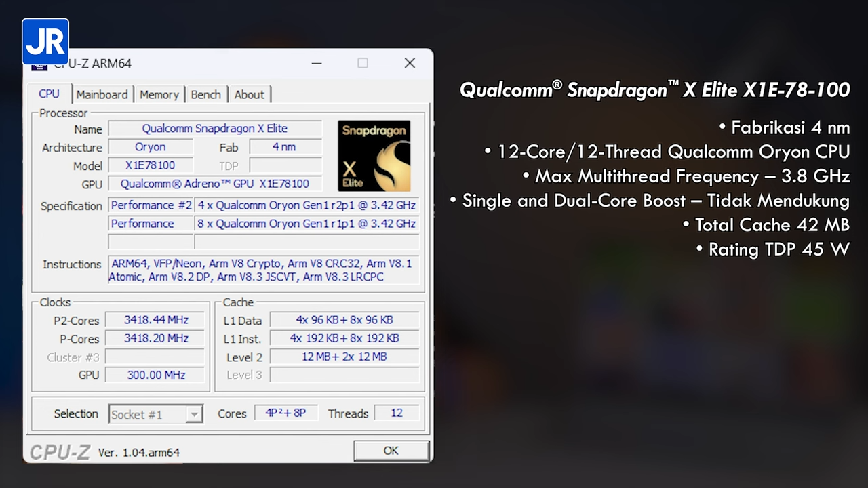This screenshot has height=488, width=868.
Task: Click the processor Name field
Action: (x=215, y=129)
